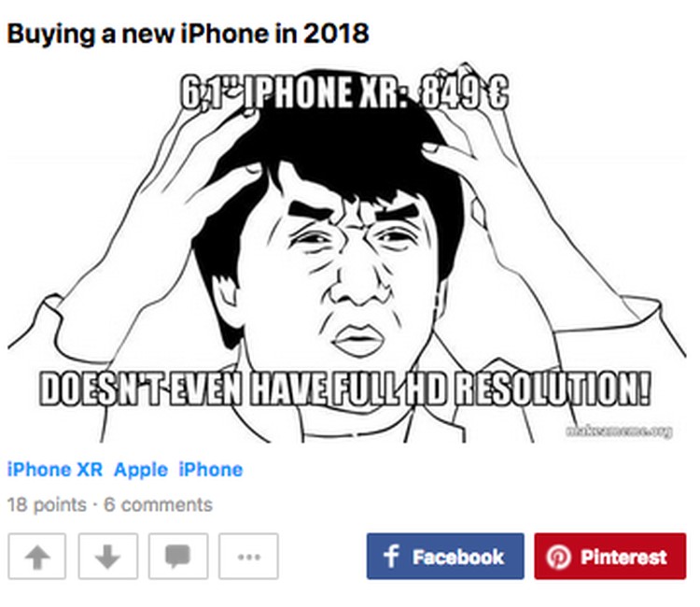Click the Pinterest P logo

(x=558, y=557)
